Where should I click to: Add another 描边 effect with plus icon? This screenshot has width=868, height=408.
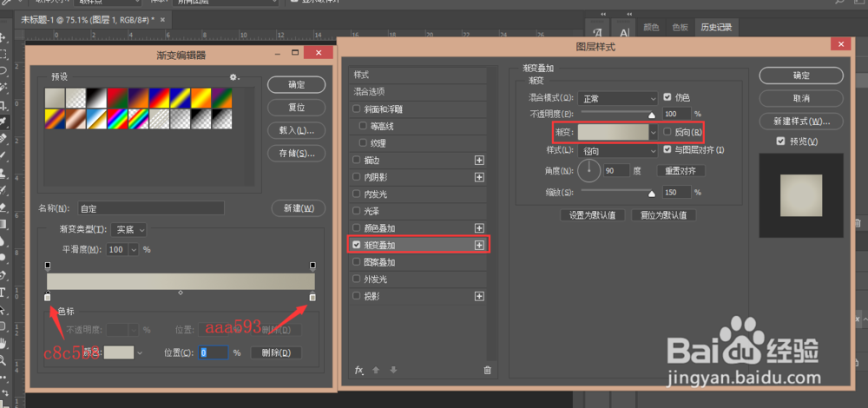click(x=479, y=160)
